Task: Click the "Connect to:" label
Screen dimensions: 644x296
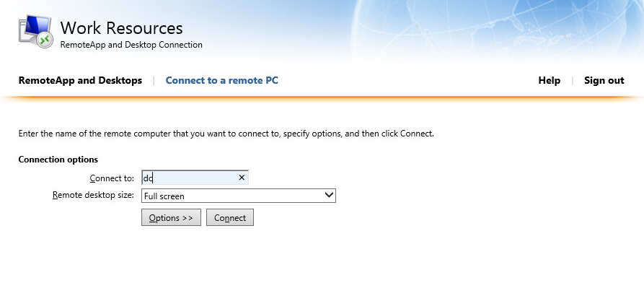Action: pos(112,178)
